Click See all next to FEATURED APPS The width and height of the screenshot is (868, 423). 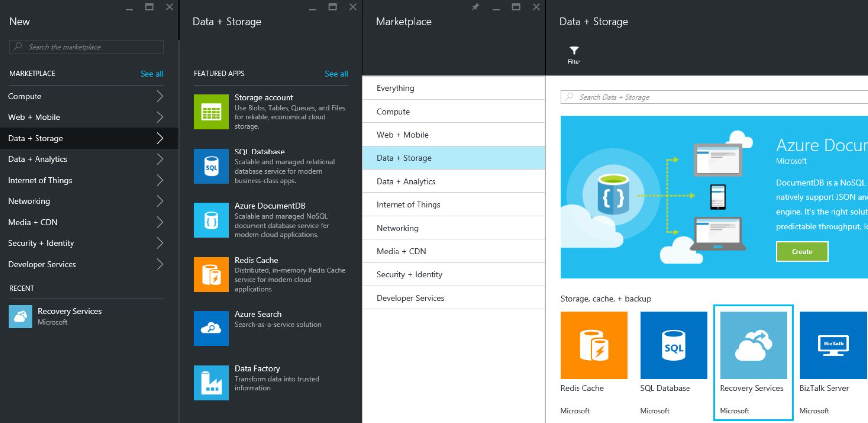click(336, 73)
